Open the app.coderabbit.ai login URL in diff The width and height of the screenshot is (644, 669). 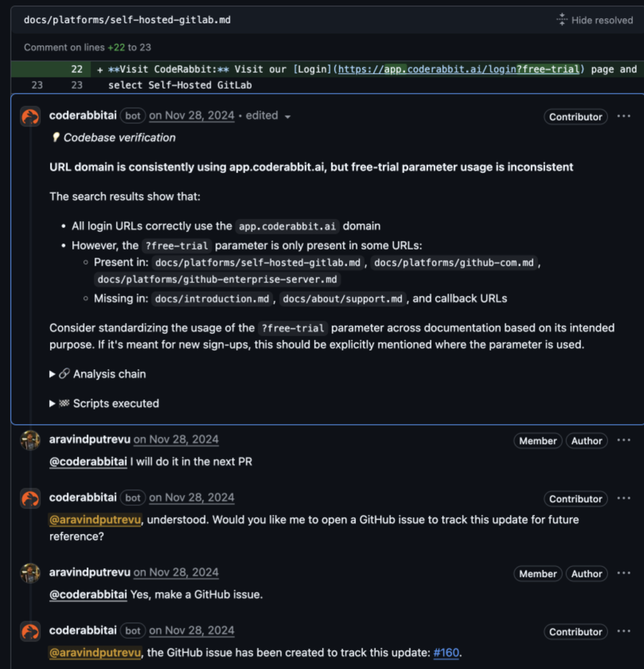pyautogui.click(x=458, y=69)
